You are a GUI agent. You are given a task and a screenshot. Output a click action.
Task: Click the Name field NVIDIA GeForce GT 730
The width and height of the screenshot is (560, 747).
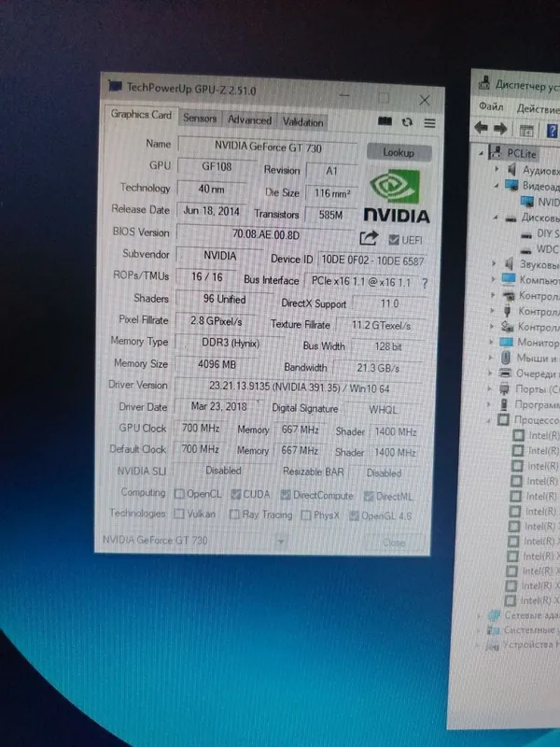click(268, 148)
